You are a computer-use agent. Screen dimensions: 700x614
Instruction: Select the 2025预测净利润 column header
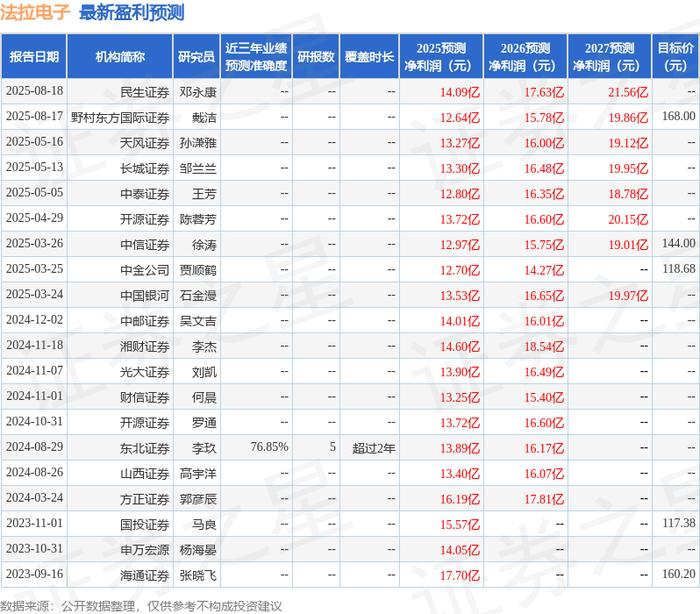pos(441,57)
